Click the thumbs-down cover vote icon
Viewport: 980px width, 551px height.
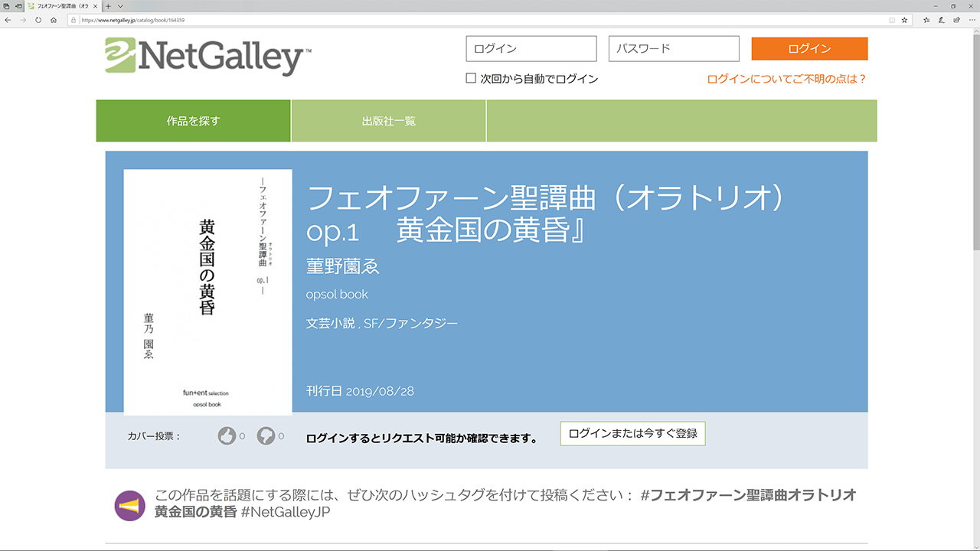tap(266, 436)
